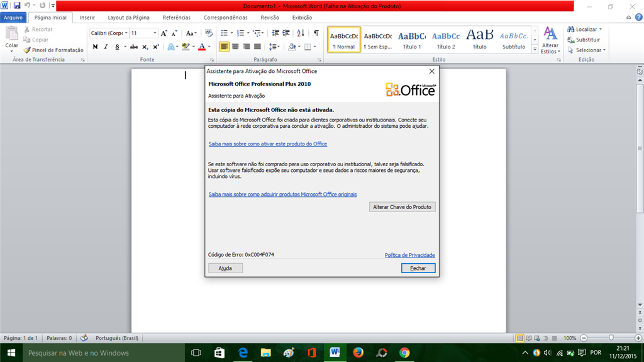Sort text with the A-Z sort icon
Viewport: 644px width, 362px height.
tap(301, 33)
